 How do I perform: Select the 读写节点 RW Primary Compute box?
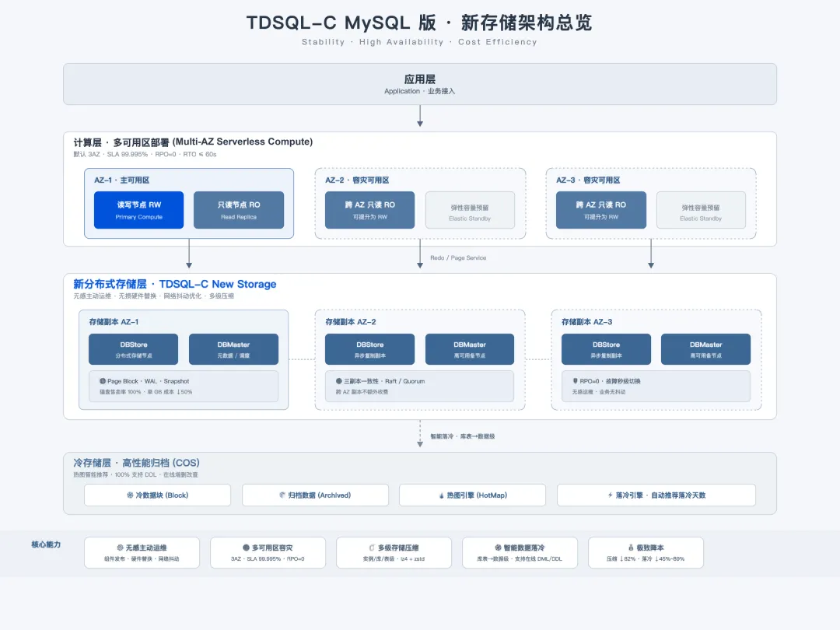click(138, 210)
